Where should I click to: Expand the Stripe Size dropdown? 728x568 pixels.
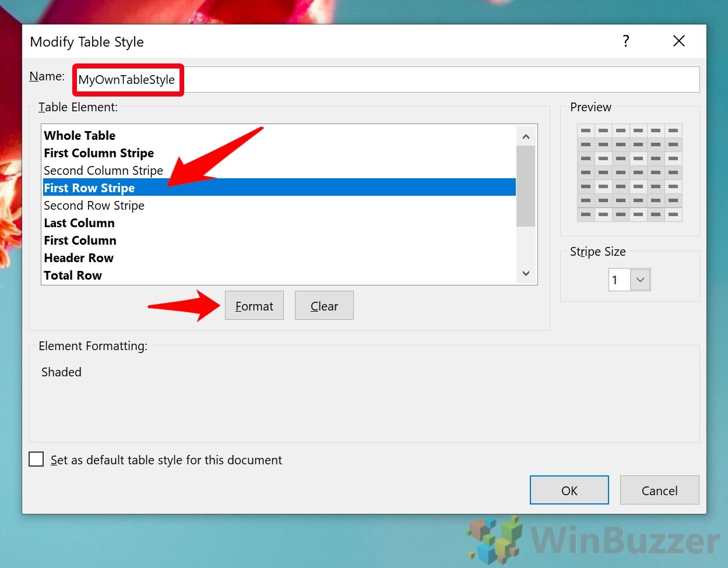640,280
